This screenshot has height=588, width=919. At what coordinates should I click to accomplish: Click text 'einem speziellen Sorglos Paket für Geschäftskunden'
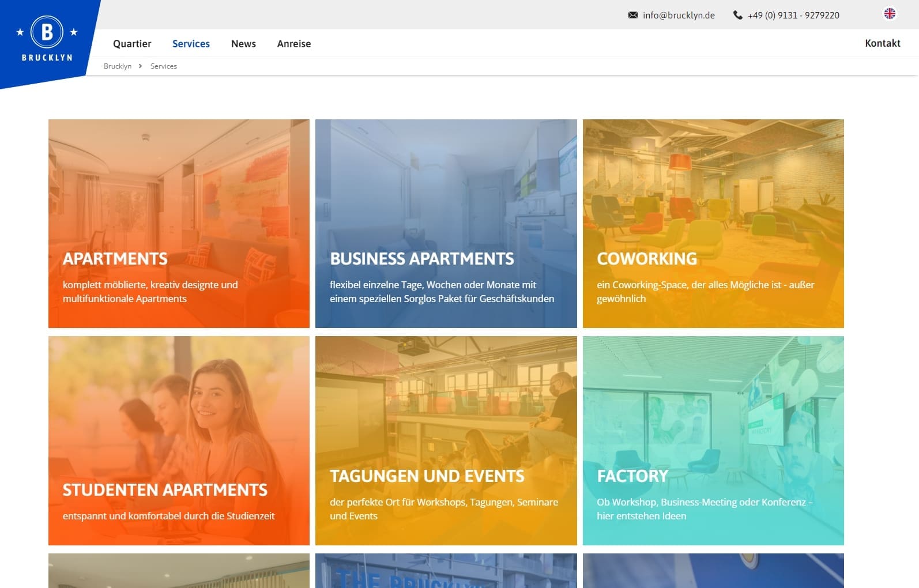442,299
